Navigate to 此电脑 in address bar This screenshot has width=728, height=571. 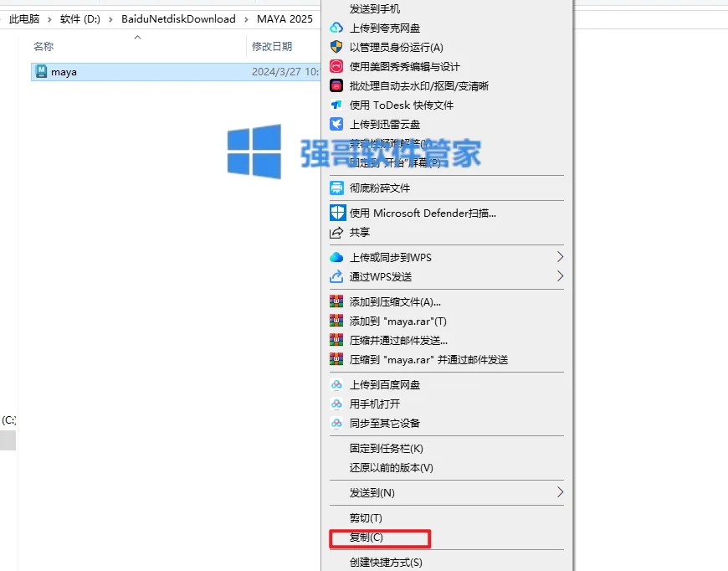click(24, 19)
